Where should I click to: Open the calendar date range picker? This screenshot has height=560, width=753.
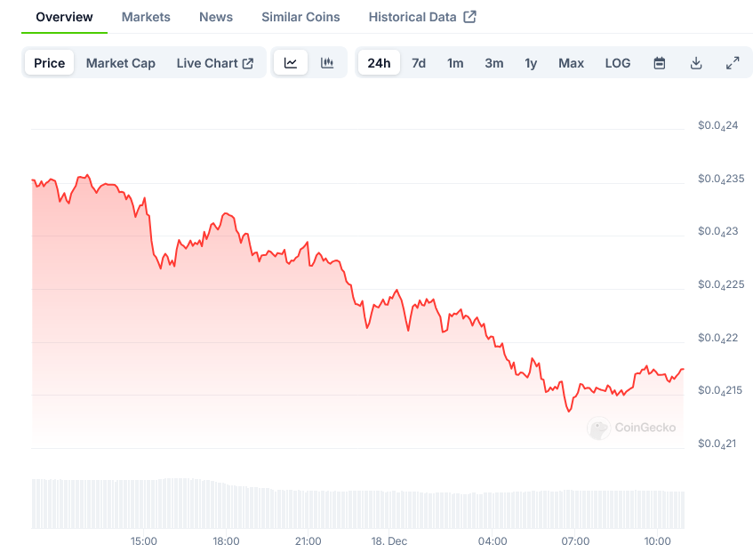[660, 63]
